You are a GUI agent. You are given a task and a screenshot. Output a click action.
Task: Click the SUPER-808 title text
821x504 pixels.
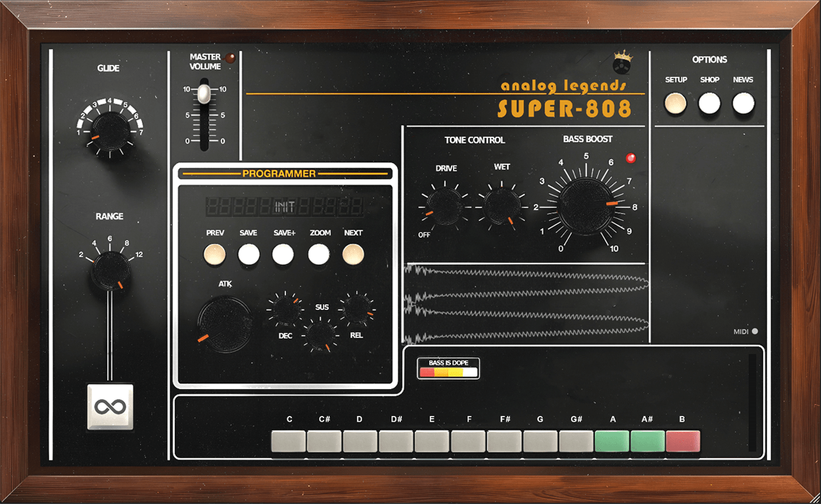tap(564, 108)
